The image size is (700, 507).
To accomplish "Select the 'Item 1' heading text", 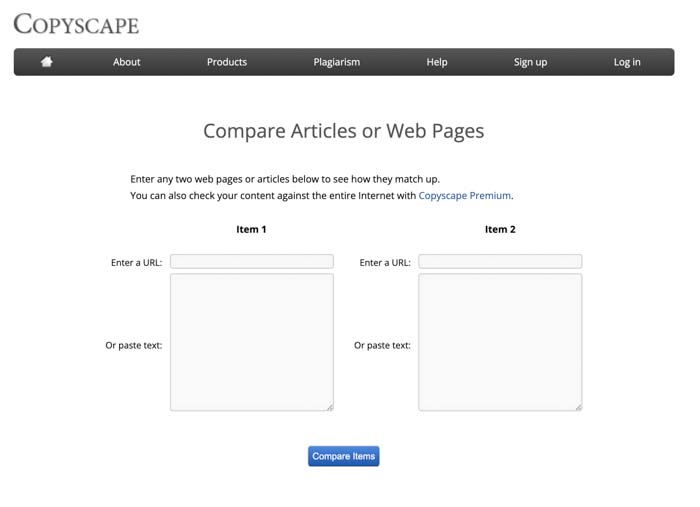I will 251,229.
